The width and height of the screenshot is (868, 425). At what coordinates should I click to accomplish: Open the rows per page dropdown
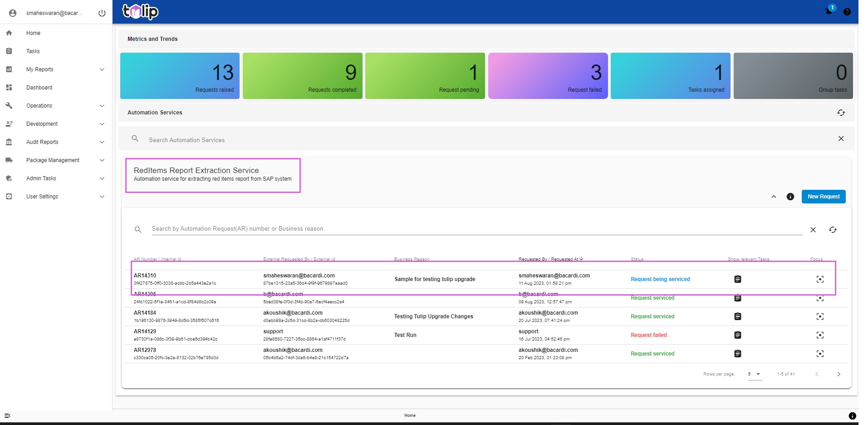click(x=755, y=374)
